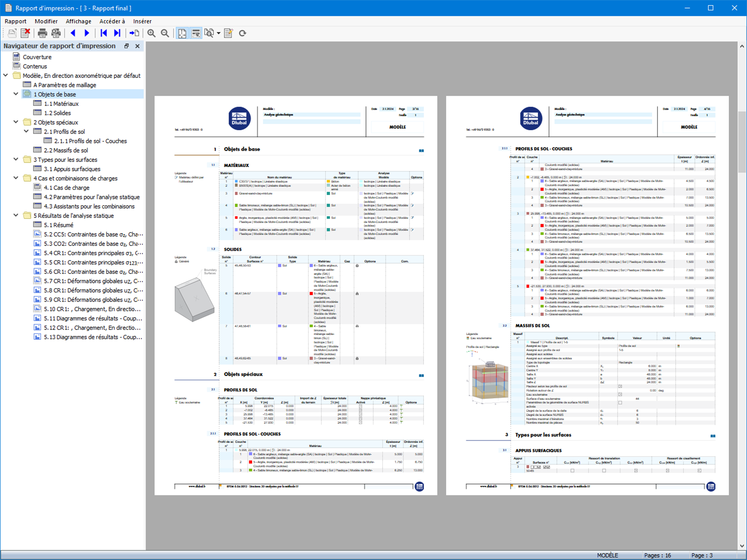Image resolution: width=747 pixels, height=560 pixels.
Task: Select '5.9 CR1: Déformations globales' item text
Action: [x=93, y=300]
